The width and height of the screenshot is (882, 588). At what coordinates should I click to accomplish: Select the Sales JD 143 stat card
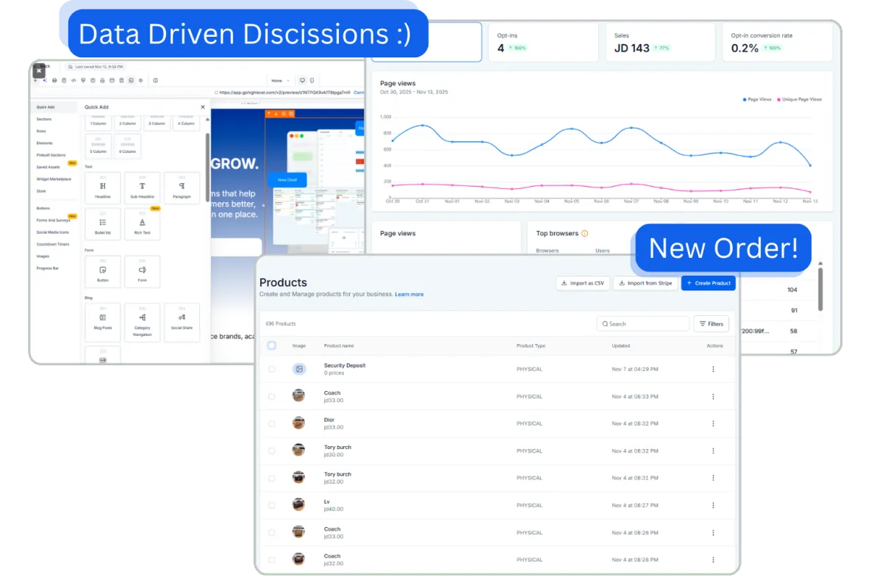coord(660,42)
